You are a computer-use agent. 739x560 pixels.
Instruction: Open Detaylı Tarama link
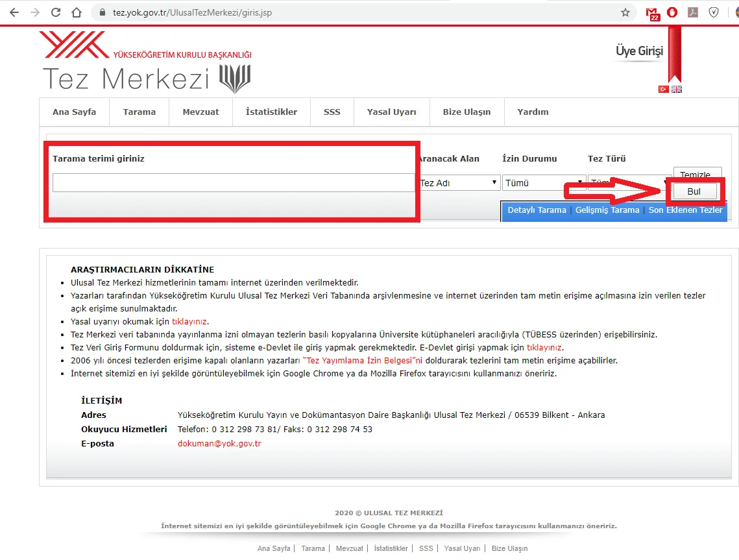pyautogui.click(x=537, y=210)
